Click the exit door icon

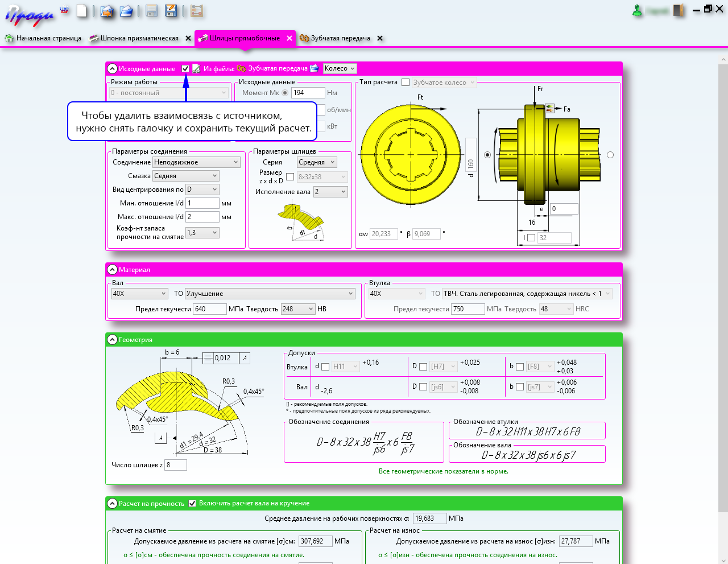[x=679, y=11]
